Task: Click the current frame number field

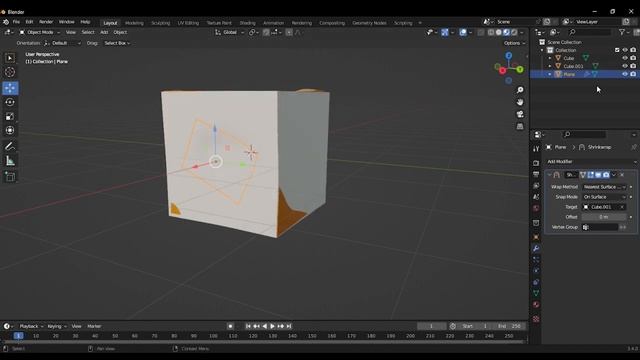Action: [431, 326]
